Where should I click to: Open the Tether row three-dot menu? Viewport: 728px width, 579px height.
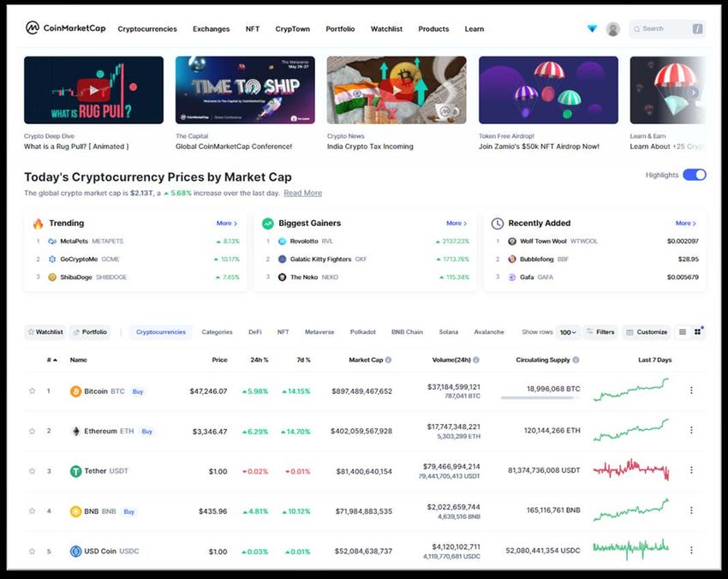click(691, 470)
